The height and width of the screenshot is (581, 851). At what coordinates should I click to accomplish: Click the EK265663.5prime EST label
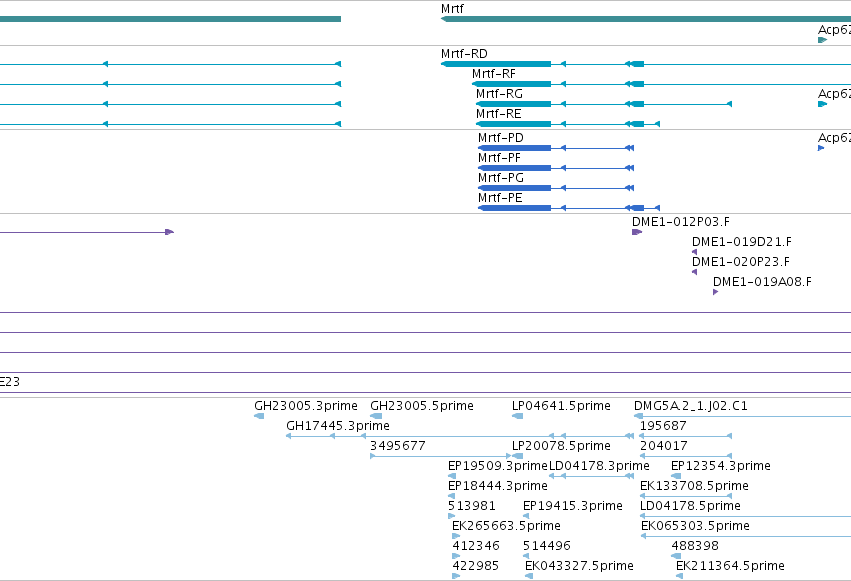(x=506, y=526)
